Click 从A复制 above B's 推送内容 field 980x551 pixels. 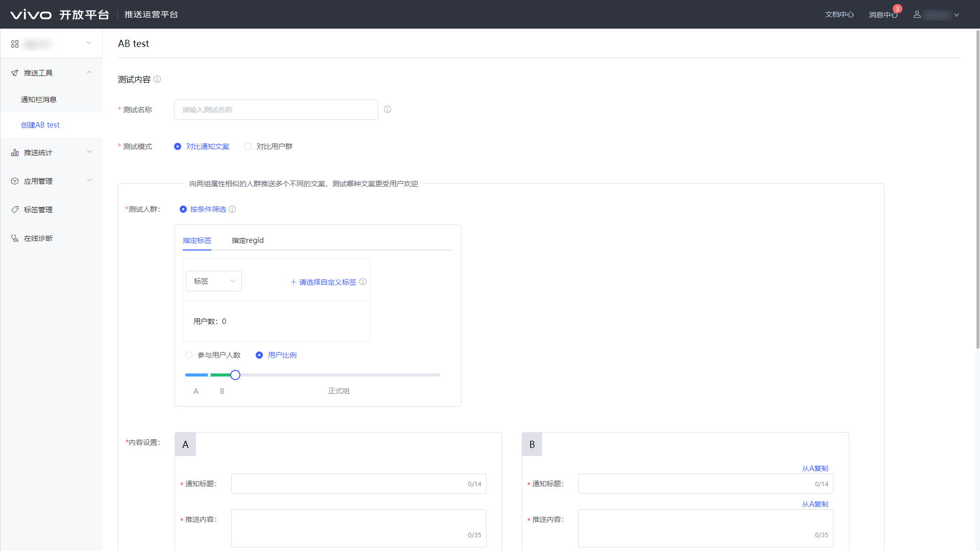coord(815,504)
